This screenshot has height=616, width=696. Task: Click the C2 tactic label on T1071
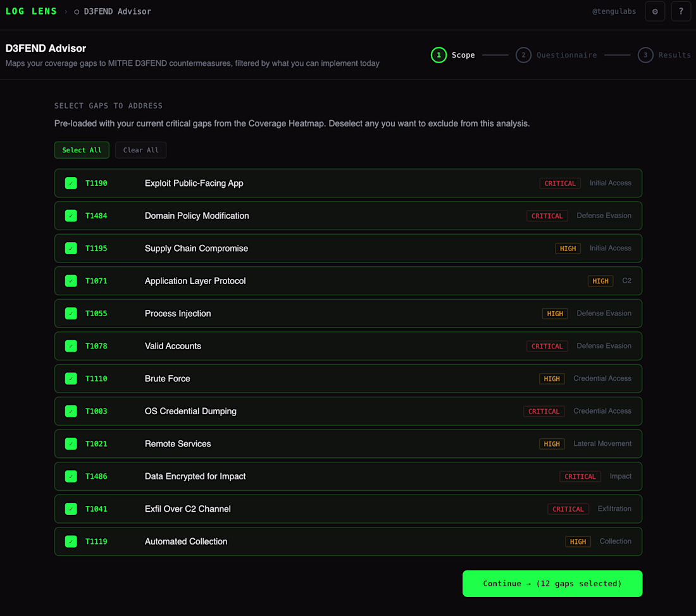tap(627, 281)
